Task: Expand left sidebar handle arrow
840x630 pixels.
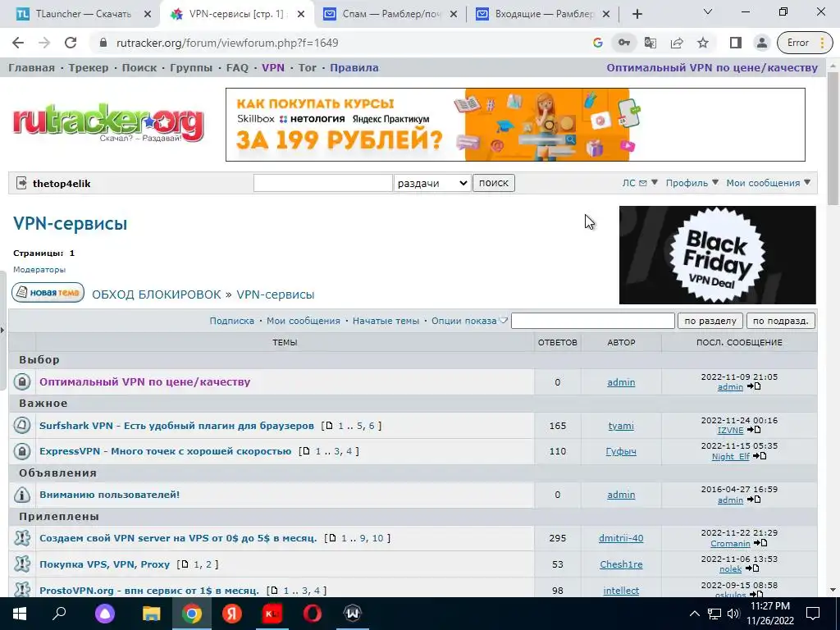Action: [x=2, y=330]
